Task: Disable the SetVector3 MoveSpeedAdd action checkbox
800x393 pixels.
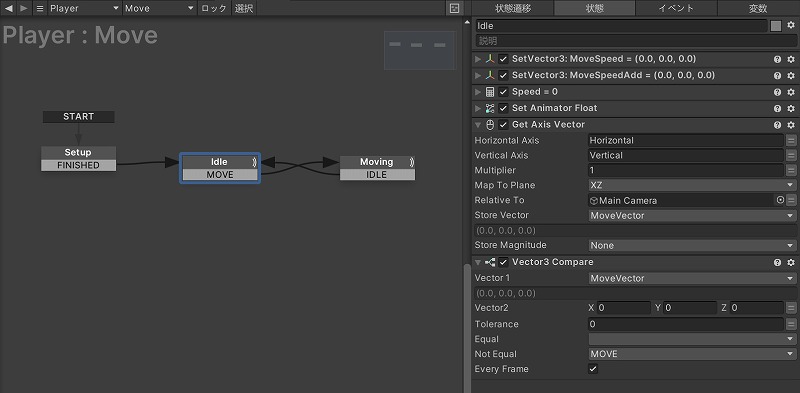Action: [504, 76]
